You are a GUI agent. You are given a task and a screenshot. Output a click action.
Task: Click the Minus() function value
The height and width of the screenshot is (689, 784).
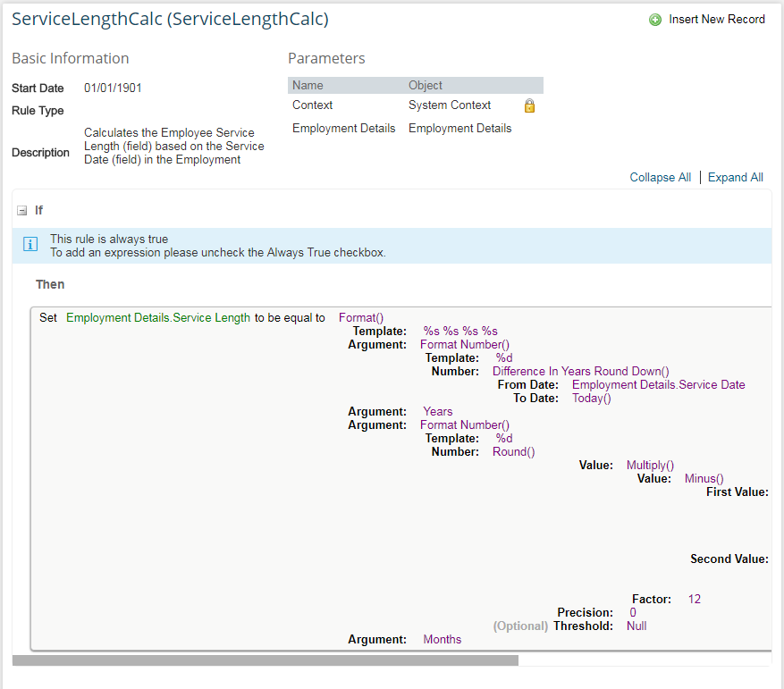click(704, 479)
